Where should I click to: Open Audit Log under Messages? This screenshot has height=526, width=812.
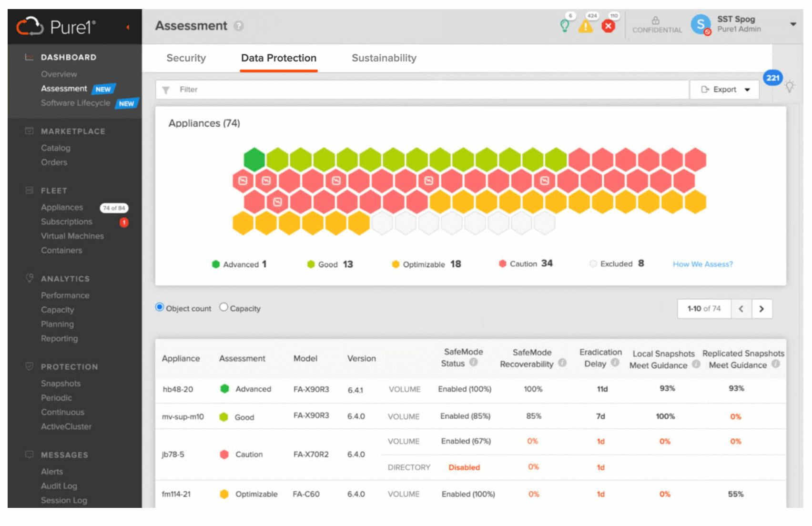[59, 486]
